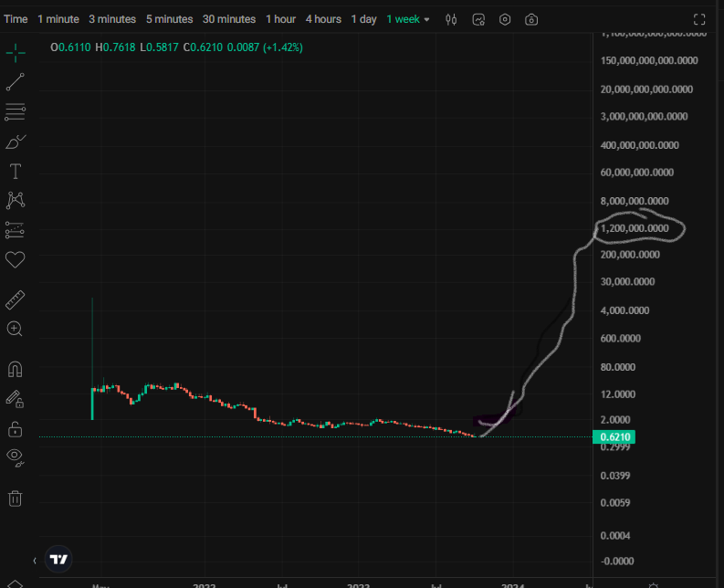Open the Fibonacci retracement lines tool
Screen dimensions: 724x588
pos(16,111)
